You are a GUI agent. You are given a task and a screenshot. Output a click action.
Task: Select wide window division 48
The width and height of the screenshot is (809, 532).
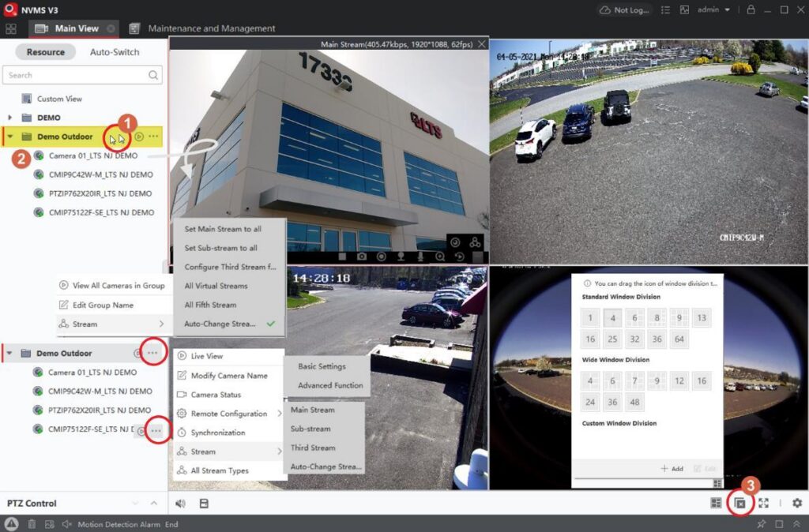click(x=634, y=402)
